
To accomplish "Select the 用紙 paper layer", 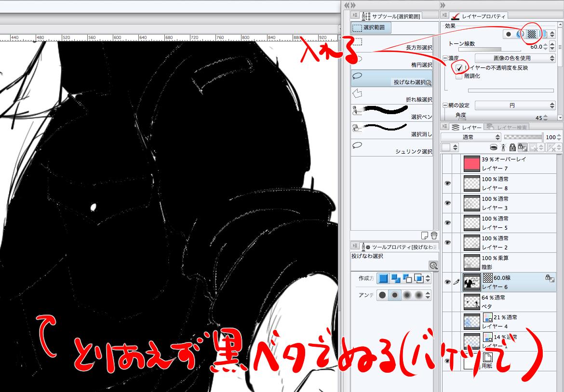I will 499,361.
